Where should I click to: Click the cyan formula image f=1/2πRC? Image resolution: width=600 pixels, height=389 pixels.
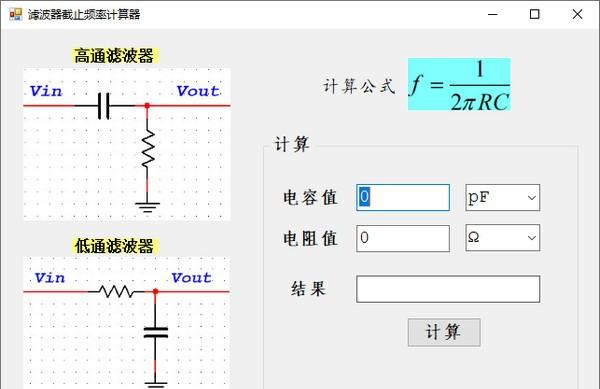click(x=459, y=85)
